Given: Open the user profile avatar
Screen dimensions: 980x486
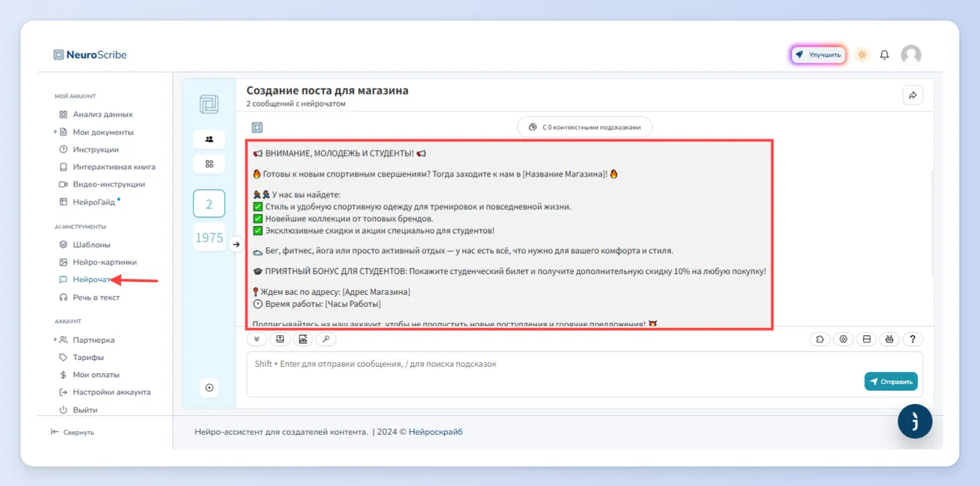Looking at the screenshot, I should coord(911,55).
